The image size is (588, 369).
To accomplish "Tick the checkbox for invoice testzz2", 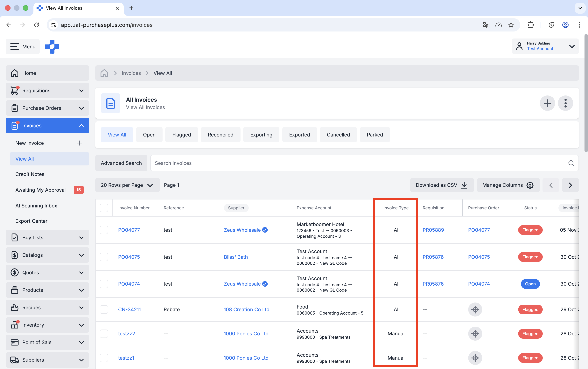I will click(104, 333).
